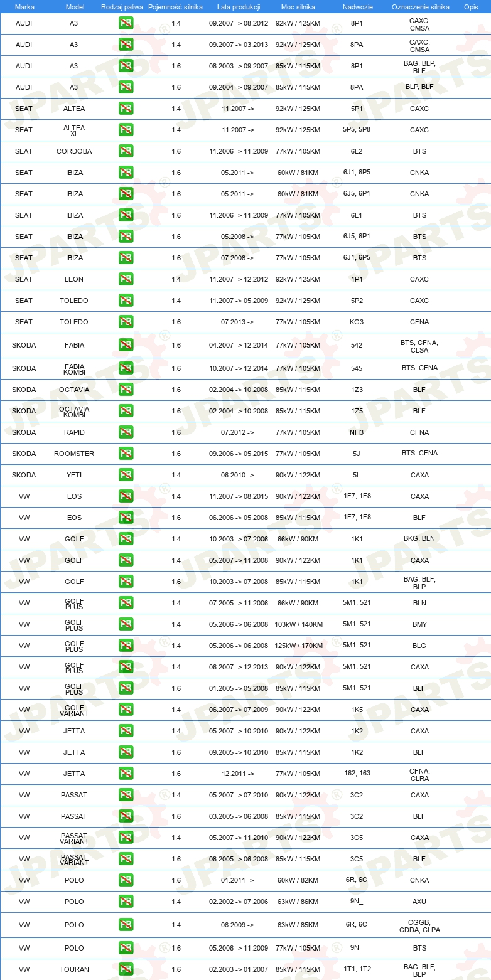Click the 125kW / 170KM power cell
This screenshot has height=980, width=491.
298,646
